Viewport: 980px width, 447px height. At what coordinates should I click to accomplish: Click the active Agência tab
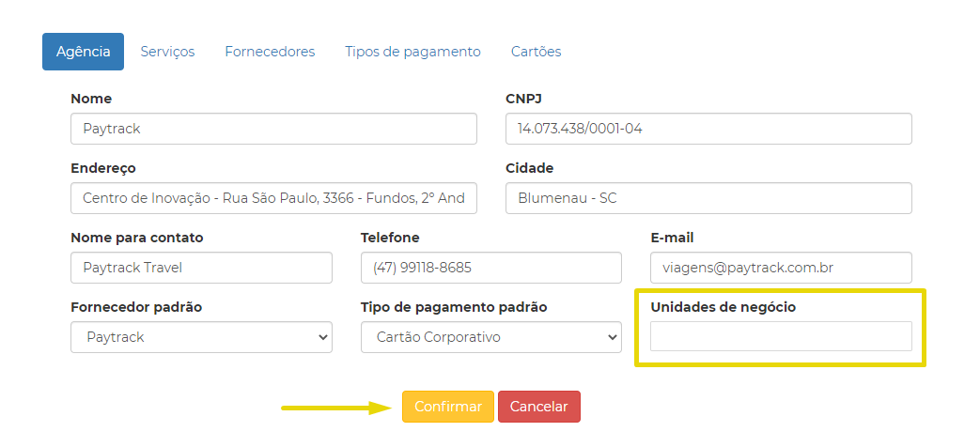83,52
